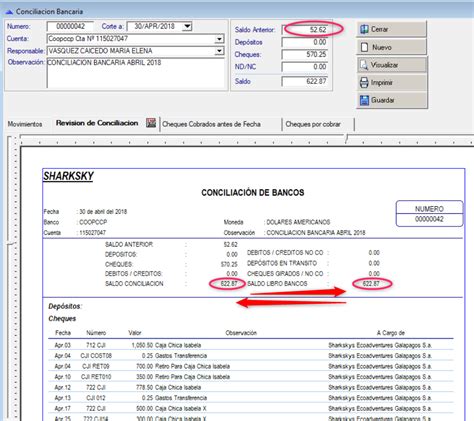474x421 pixels.
Task: Click the Cerrar button
Action: click(391, 29)
